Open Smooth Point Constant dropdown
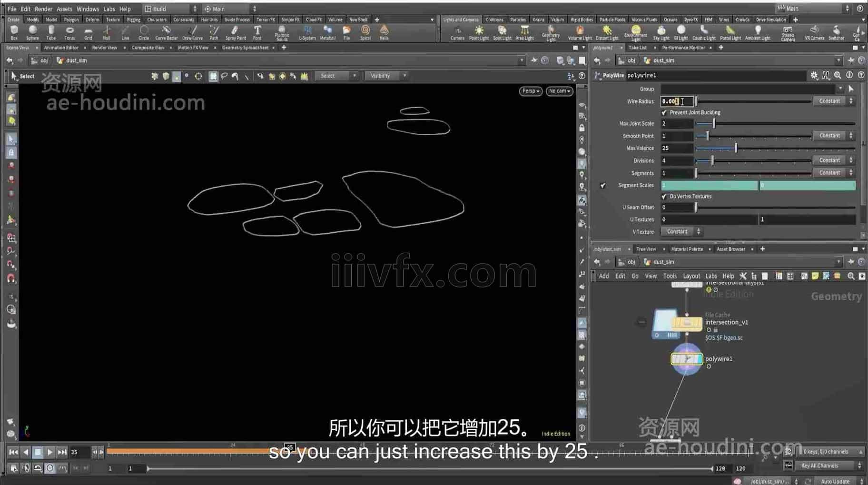868x485 pixels. (x=833, y=136)
